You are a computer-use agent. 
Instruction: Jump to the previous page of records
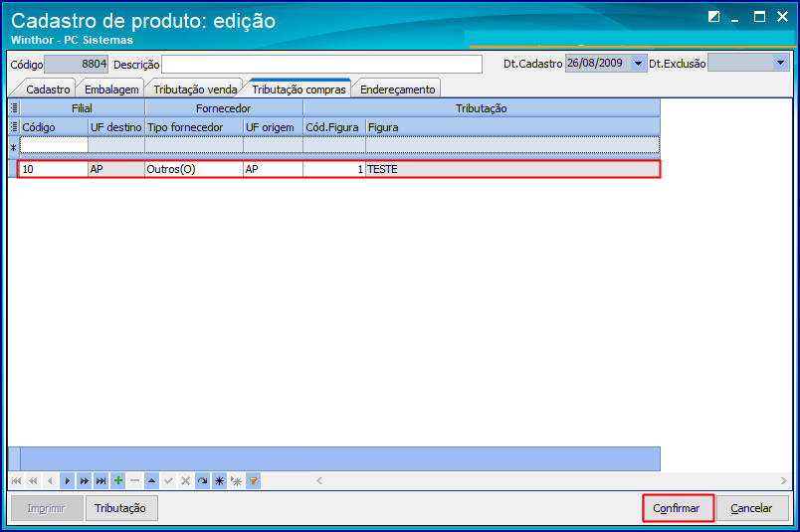[33, 481]
